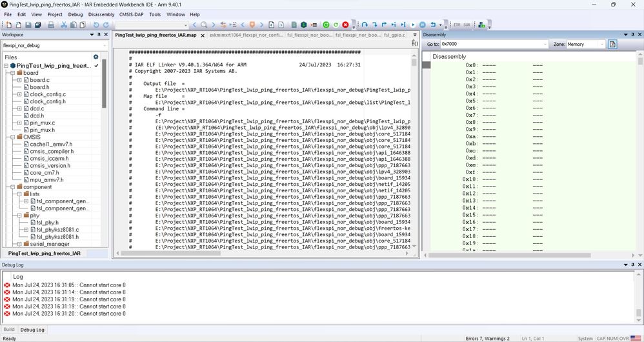
Task: Click the Save All toolbar icon
Action: point(38,25)
